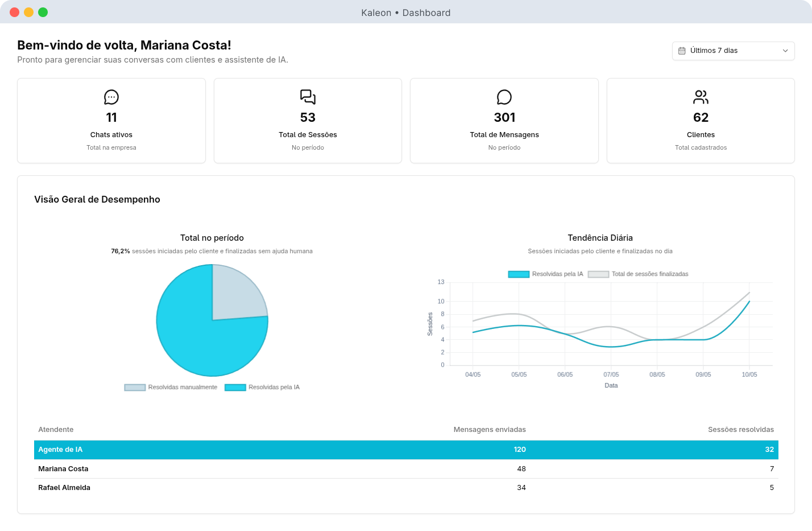
Task: Click the 34 messages cell for Rafael Almeida
Action: click(x=521, y=488)
